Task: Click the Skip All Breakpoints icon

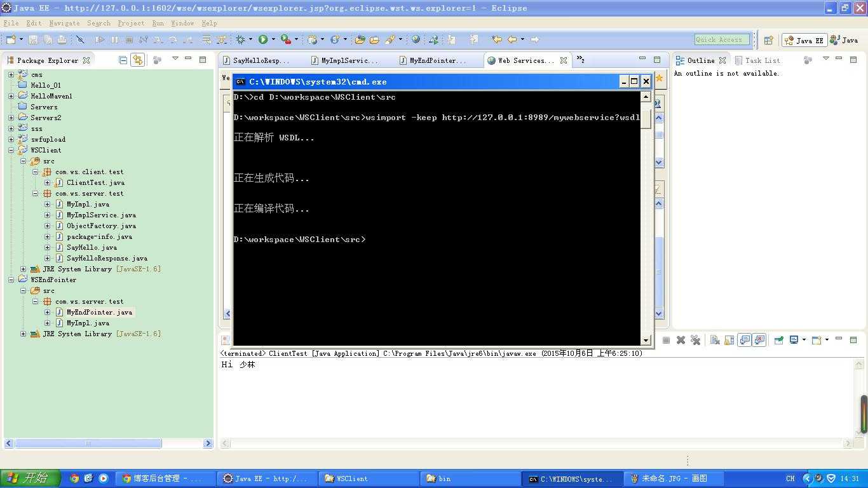Action: click(81, 39)
